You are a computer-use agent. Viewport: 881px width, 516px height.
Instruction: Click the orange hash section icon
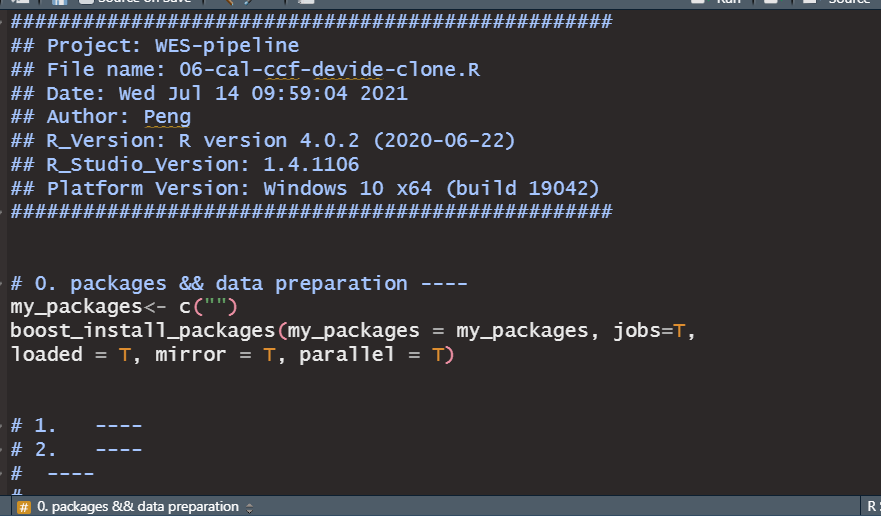pyautogui.click(x=24, y=507)
